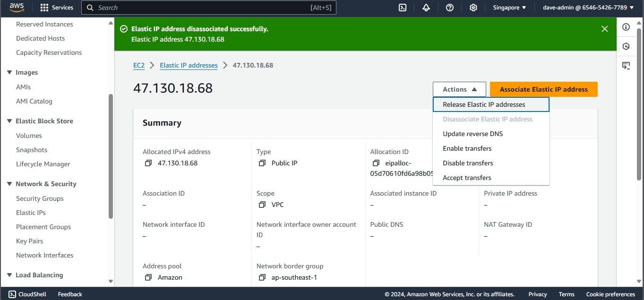Open the dave-admin account menu
This screenshot has height=300, width=644.
coord(588,8)
